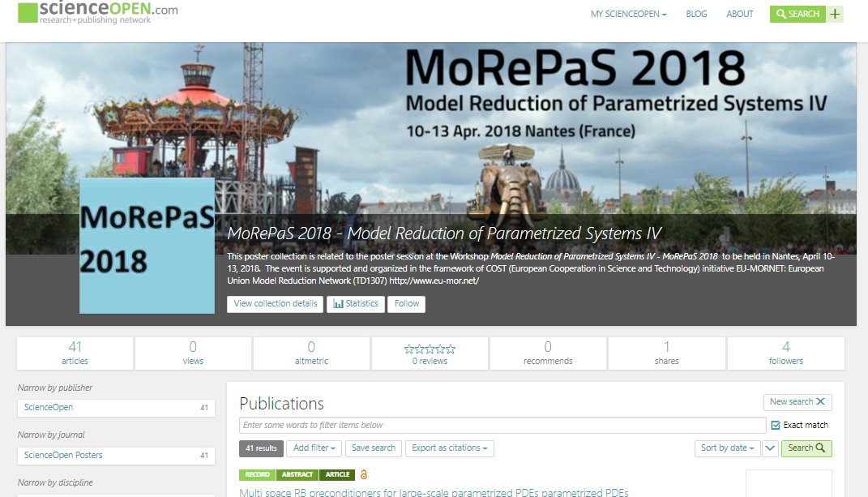
Task: Go to the Blog page
Action: coord(696,14)
